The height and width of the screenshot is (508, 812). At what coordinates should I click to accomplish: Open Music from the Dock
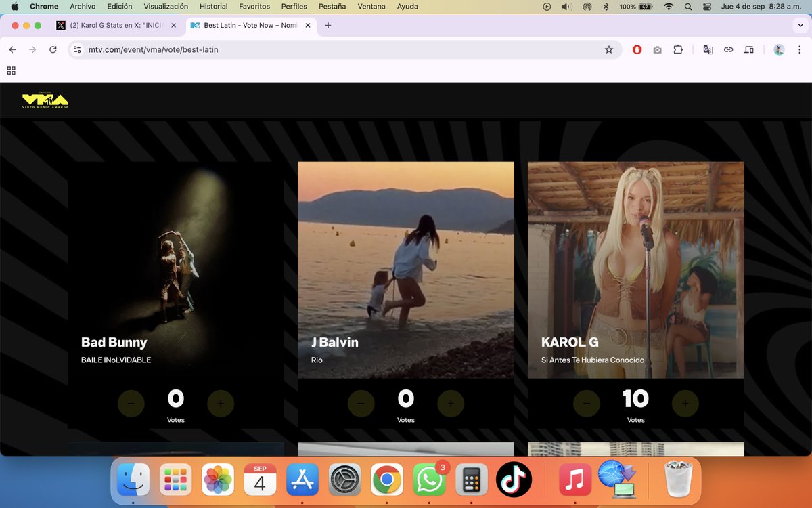[x=575, y=480]
